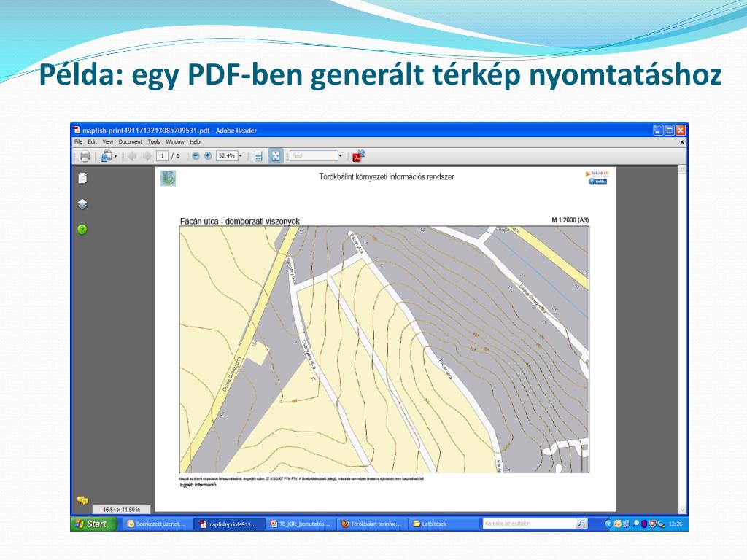Screen dimensions: 747x560
Task: Open the Window menu
Action: pos(175,142)
